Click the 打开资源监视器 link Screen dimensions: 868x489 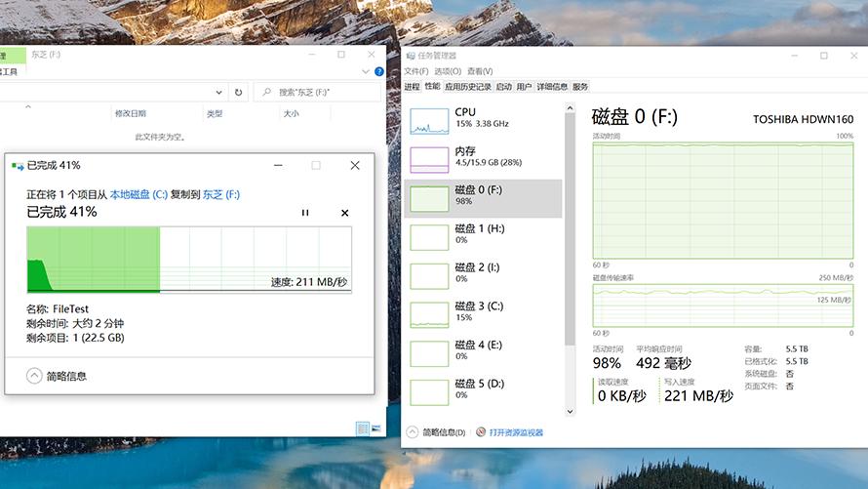click(515, 432)
